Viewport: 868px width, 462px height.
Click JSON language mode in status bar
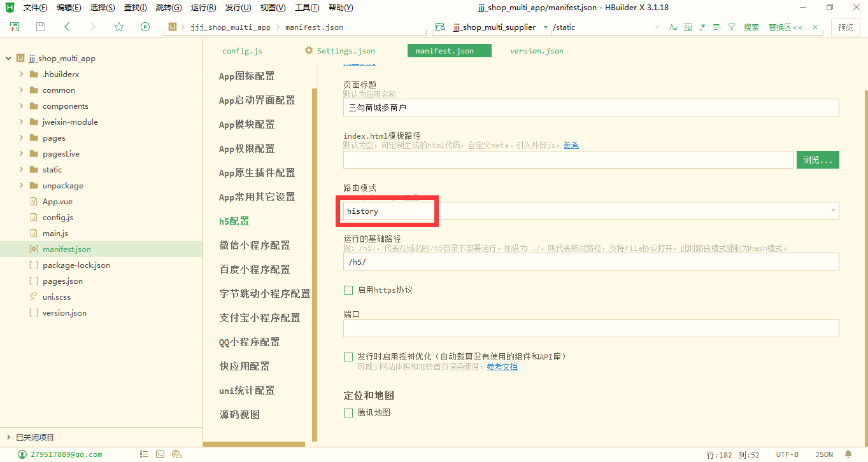click(824, 454)
